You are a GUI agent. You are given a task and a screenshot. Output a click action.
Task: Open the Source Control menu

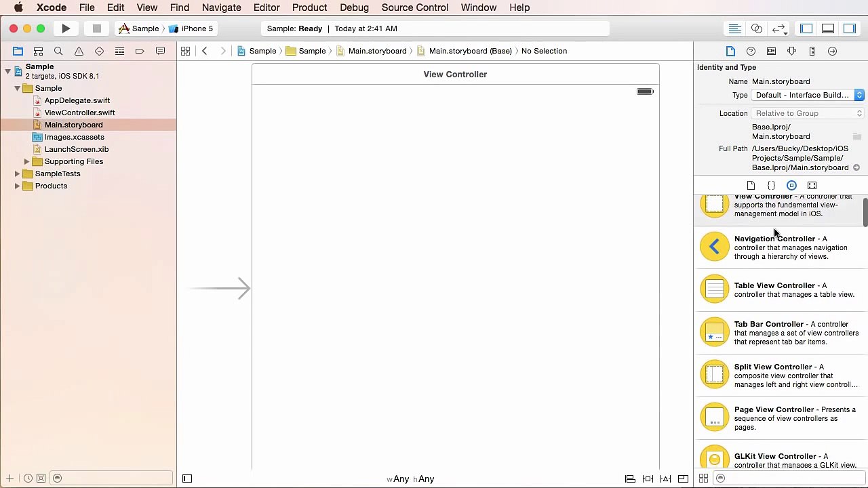(415, 7)
